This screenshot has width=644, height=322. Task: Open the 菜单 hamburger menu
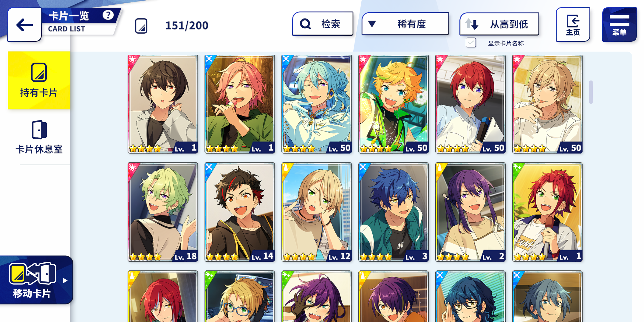[x=619, y=25]
